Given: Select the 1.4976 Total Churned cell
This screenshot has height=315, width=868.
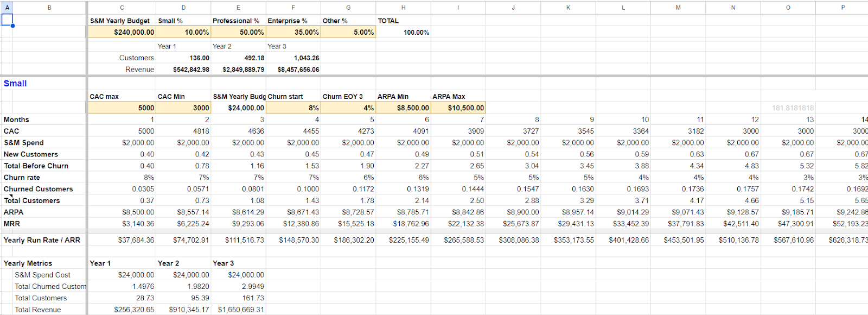Looking at the screenshot, I should point(122,286).
